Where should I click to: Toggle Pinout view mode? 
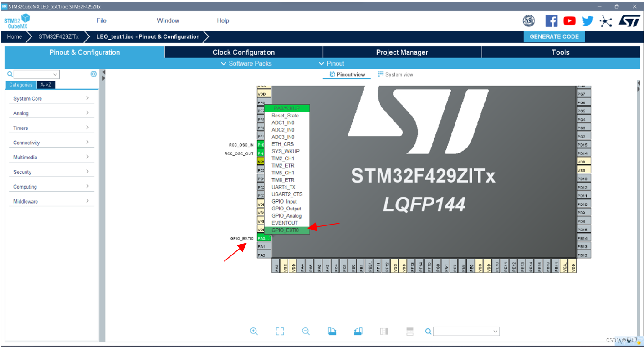pos(347,74)
